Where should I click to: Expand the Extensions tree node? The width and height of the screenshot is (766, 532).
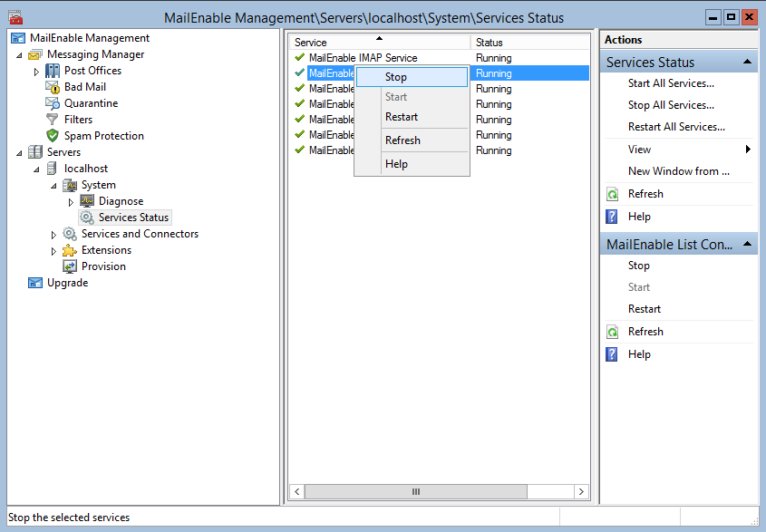[x=53, y=251]
